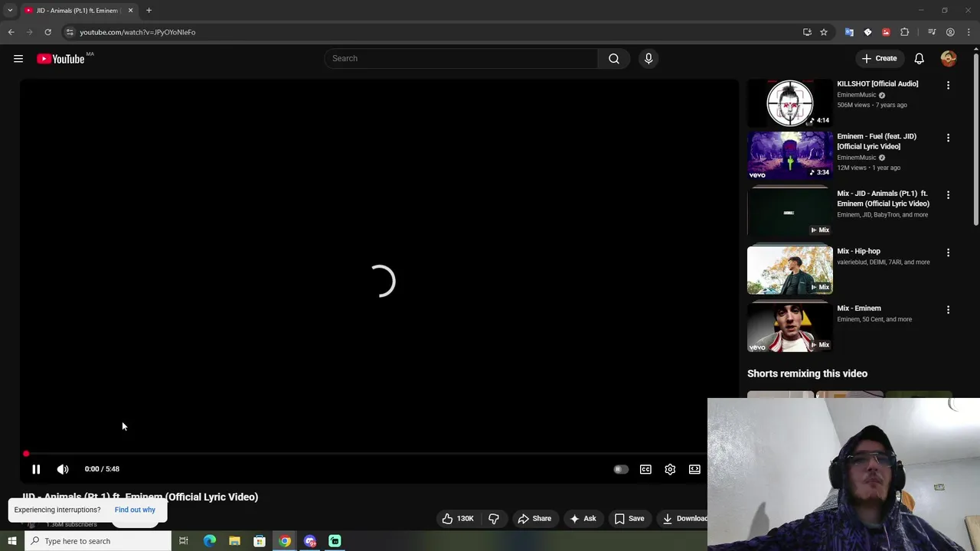Open player settings gear
This screenshot has height=551, width=980.
(x=670, y=469)
